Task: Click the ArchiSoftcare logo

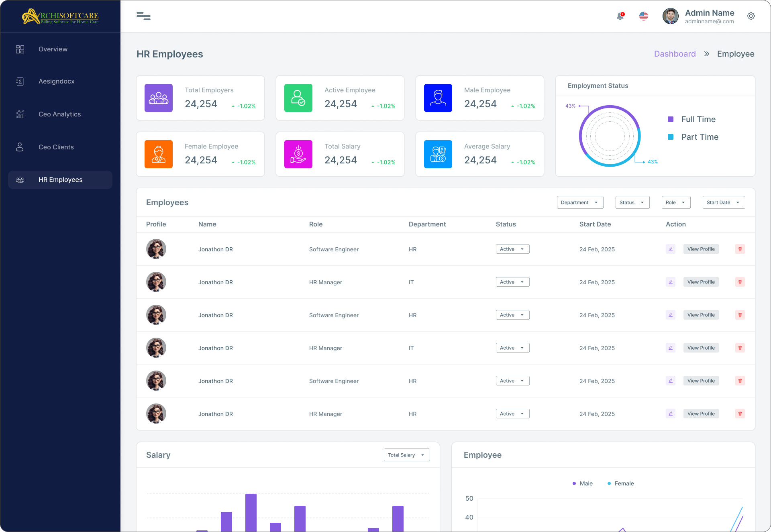Action: pos(60,16)
